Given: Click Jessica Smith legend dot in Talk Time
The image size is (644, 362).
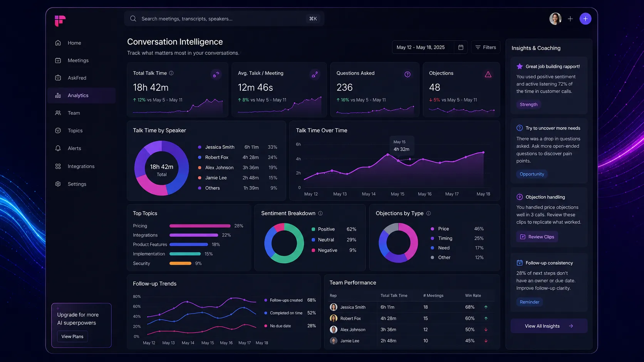Looking at the screenshot, I should (x=200, y=147).
